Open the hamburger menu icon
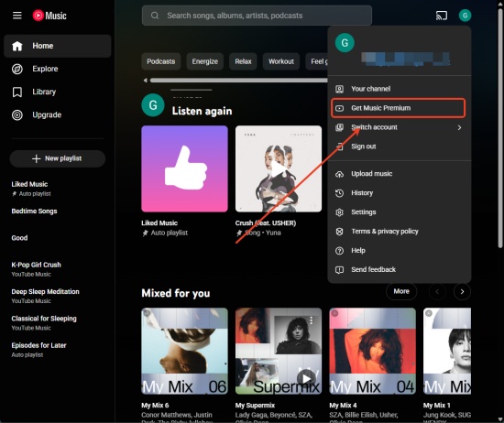504x423 pixels. [x=17, y=16]
